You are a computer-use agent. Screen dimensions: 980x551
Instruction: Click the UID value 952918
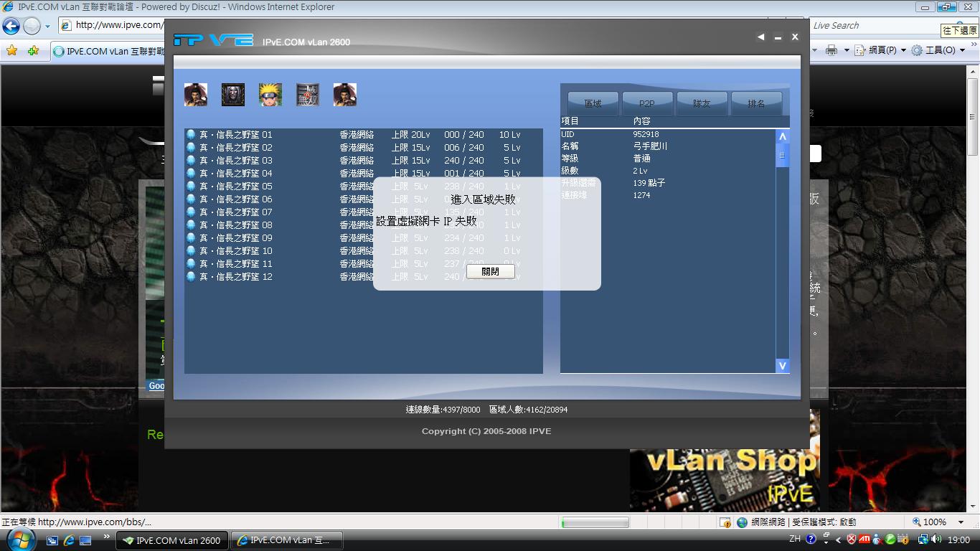(x=646, y=134)
